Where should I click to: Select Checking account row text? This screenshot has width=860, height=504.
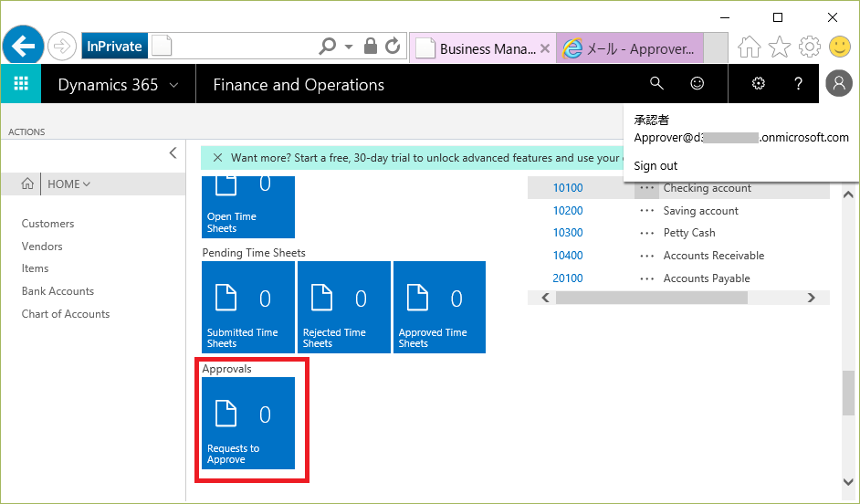pos(707,188)
